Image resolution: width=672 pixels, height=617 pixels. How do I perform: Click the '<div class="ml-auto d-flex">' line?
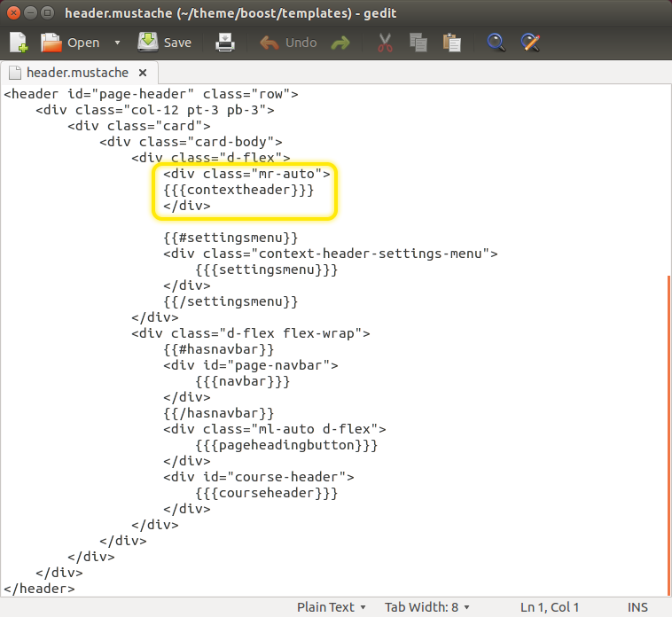pos(275,429)
